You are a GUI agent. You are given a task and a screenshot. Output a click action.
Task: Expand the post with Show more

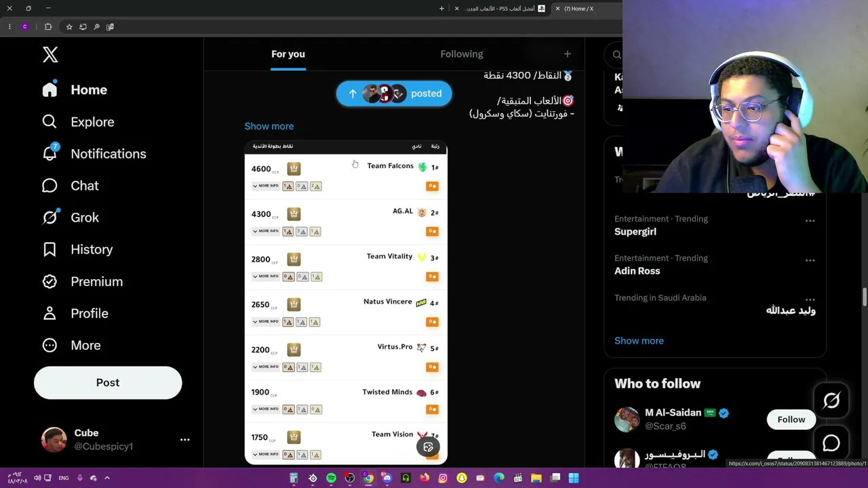[269, 126]
